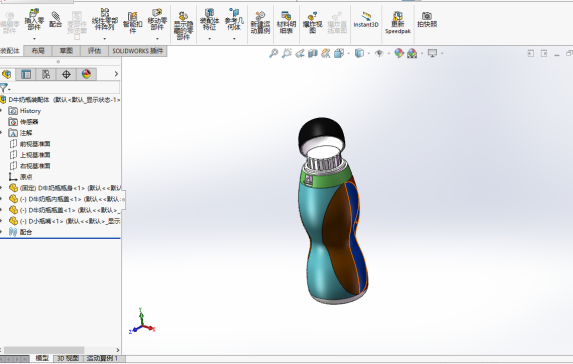The image size is (573, 364).
Task: Switch to the SOLIDWORKS 插件 tab
Action: click(138, 51)
